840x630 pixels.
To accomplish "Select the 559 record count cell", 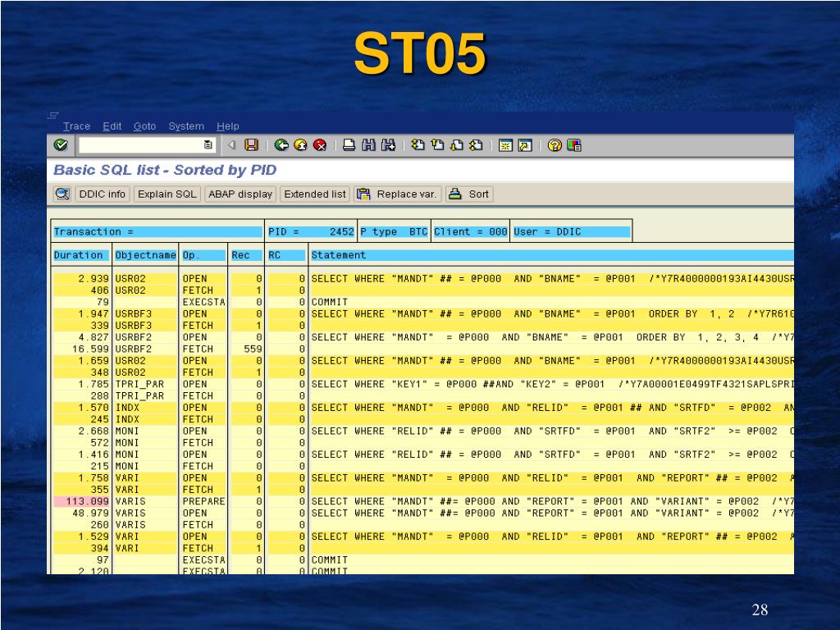I will [x=246, y=349].
